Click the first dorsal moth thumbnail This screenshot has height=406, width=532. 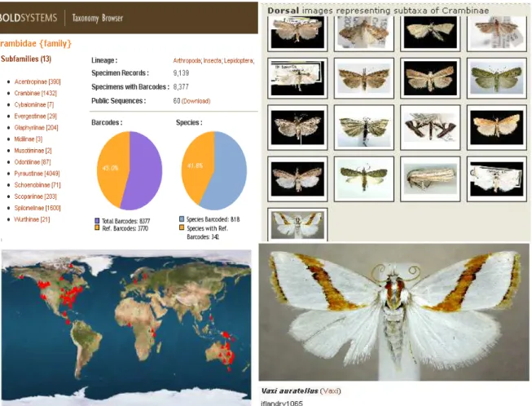[297, 33]
